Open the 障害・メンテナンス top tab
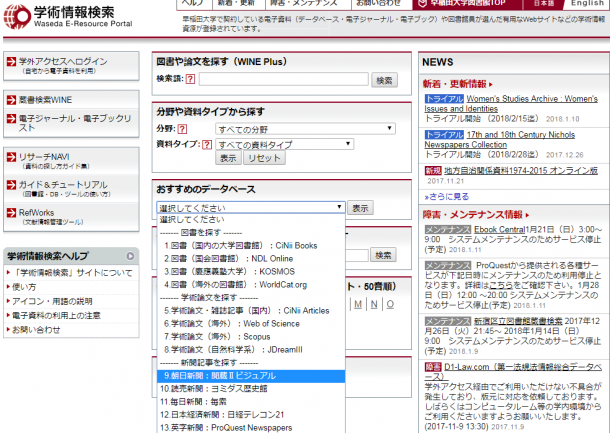 coord(308,4)
